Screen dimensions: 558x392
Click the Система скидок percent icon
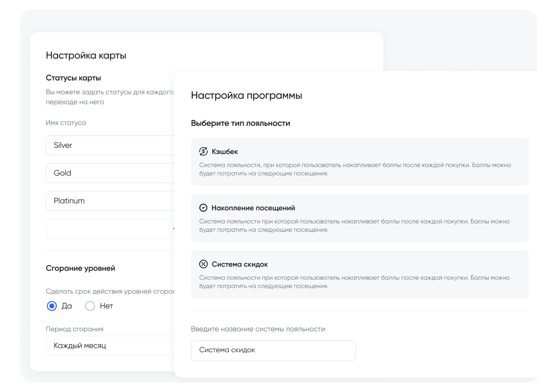(x=203, y=264)
